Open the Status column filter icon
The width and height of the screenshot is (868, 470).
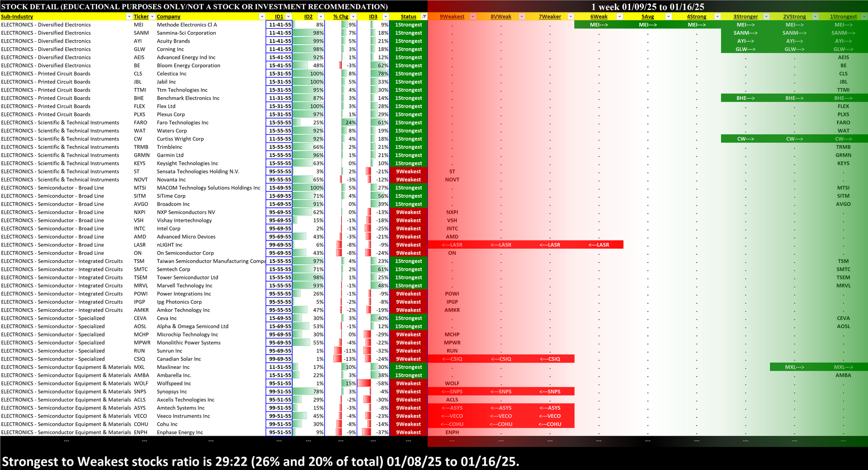tap(424, 16)
